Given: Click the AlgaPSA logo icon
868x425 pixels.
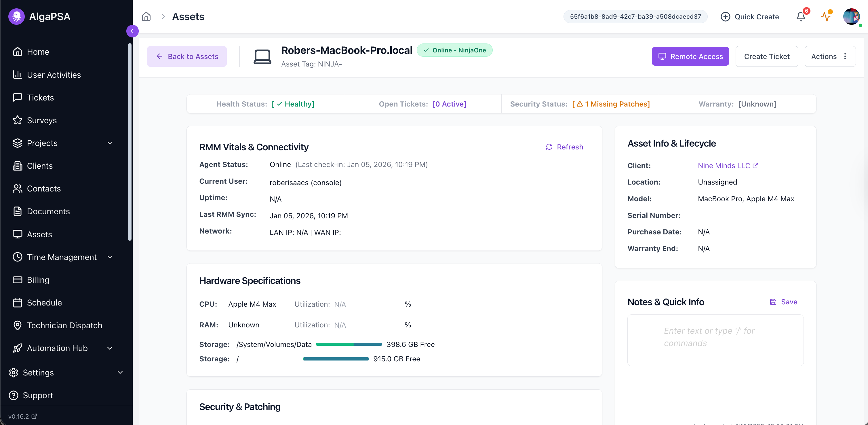Looking at the screenshot, I should pos(16,16).
